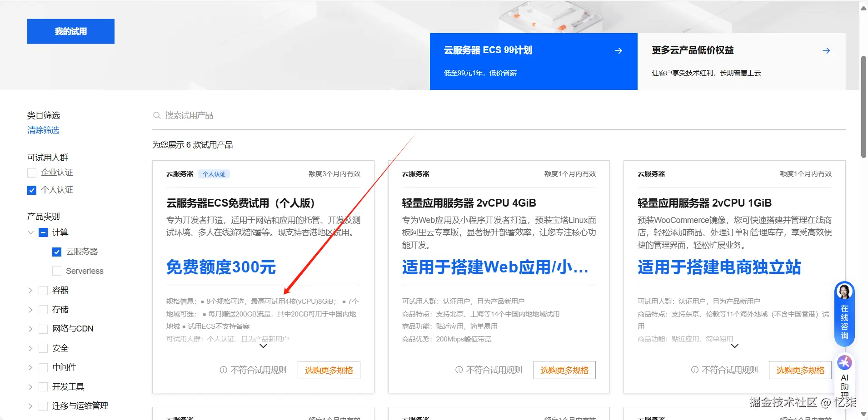The image size is (868, 420).
Task: Check the 安全 category checkbox
Action: 43,348
